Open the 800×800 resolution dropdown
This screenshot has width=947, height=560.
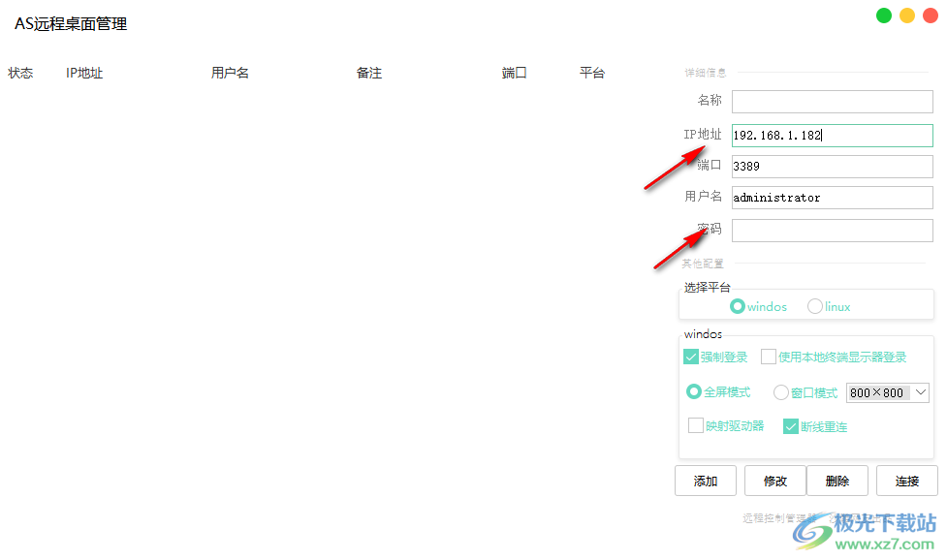tap(887, 392)
